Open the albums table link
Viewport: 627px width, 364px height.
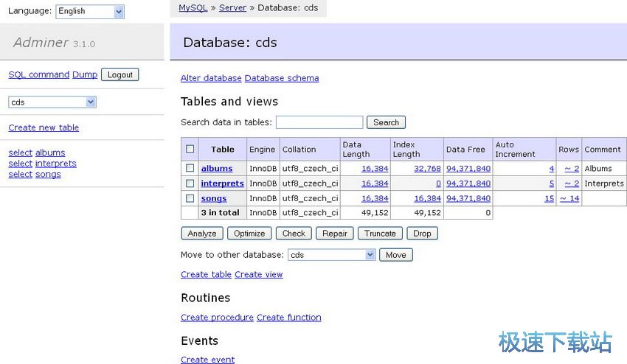(217, 169)
